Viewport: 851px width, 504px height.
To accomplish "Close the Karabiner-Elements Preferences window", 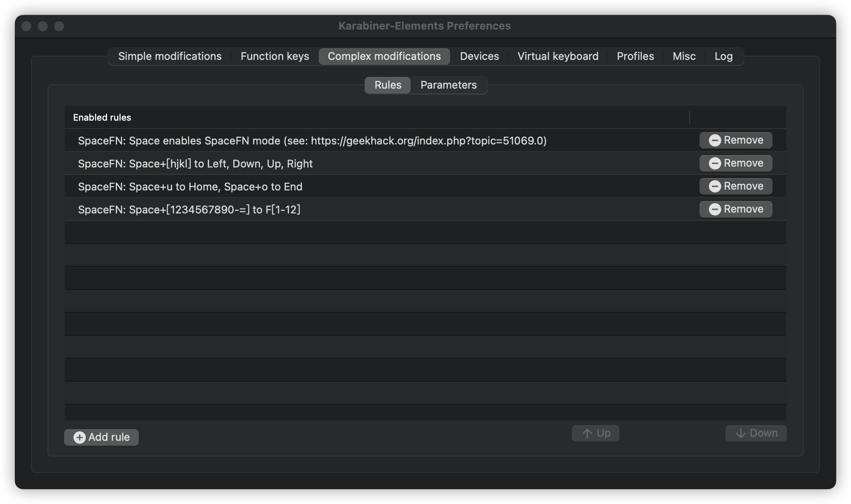I will click(x=26, y=26).
